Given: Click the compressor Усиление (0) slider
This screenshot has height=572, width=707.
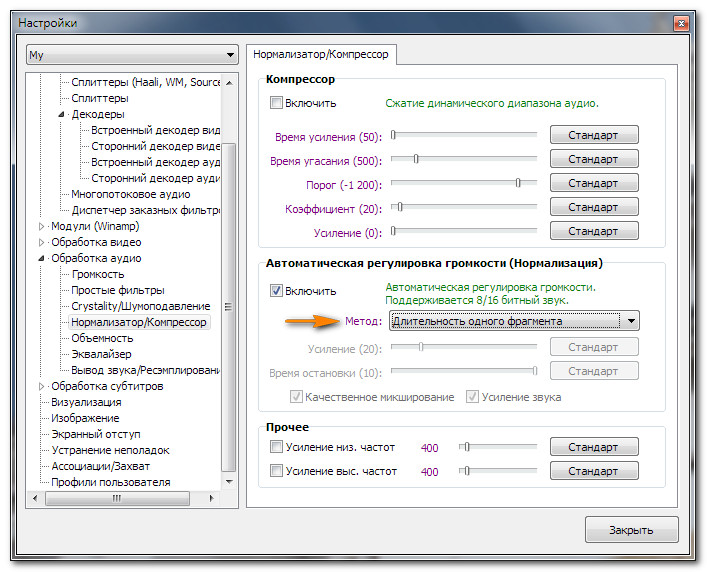Looking at the screenshot, I should (464, 231).
